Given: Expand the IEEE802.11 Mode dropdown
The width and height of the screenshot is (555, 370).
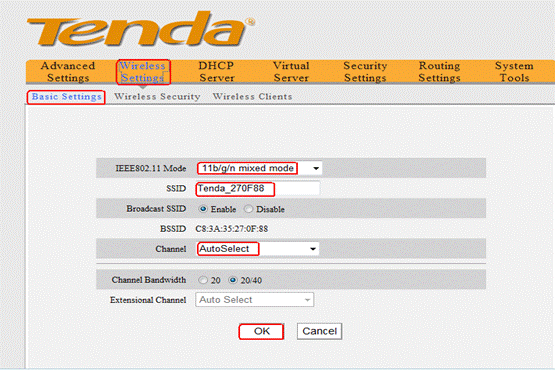Looking at the screenshot, I should pyautogui.click(x=259, y=168).
